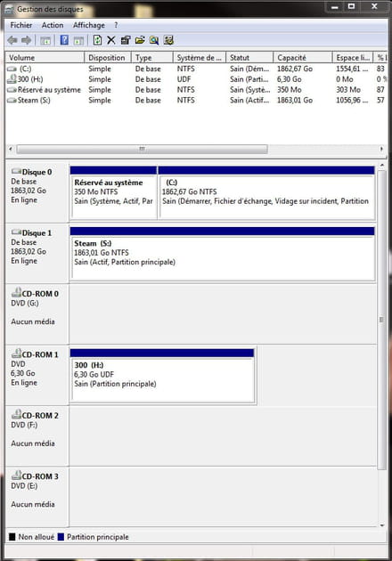Click the magnifier search toolbar icon

(x=154, y=40)
